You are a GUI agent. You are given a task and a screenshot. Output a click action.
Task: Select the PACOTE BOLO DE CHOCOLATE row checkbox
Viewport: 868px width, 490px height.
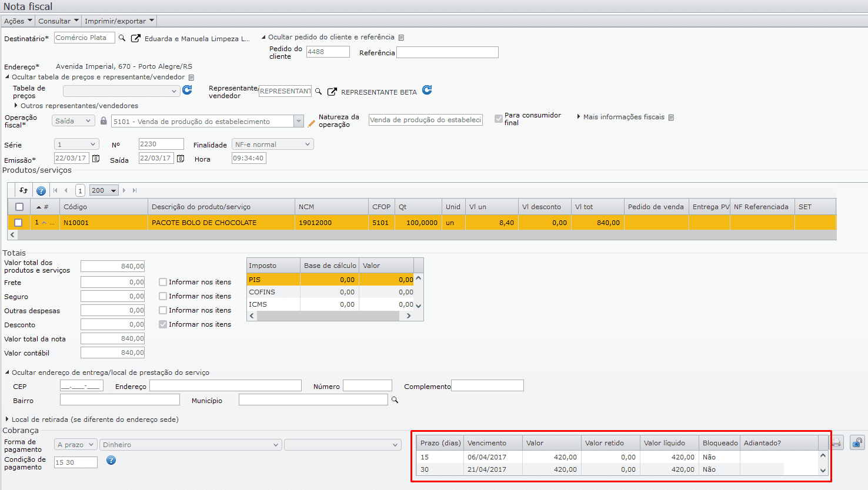coord(18,223)
